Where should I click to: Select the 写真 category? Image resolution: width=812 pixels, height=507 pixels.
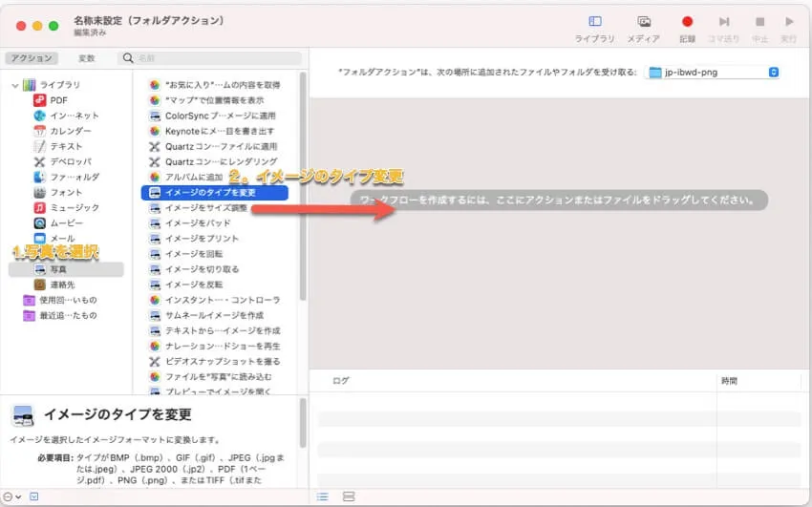pos(66,269)
